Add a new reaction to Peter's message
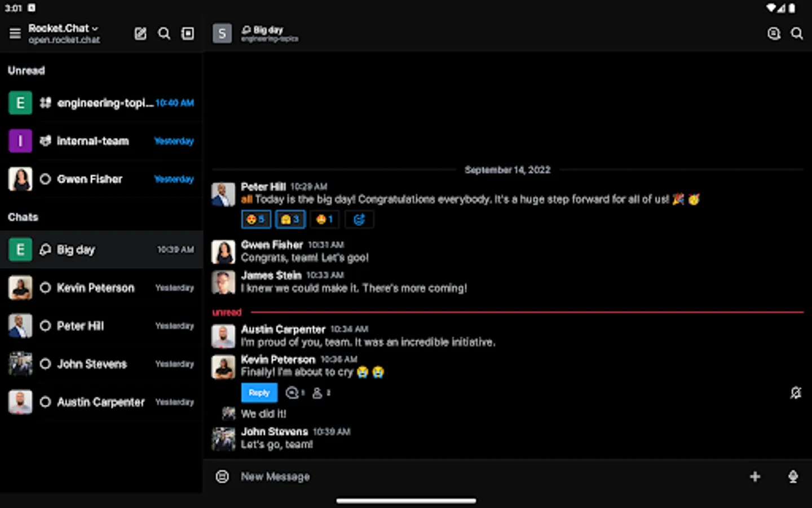The width and height of the screenshot is (812, 508). (x=359, y=219)
